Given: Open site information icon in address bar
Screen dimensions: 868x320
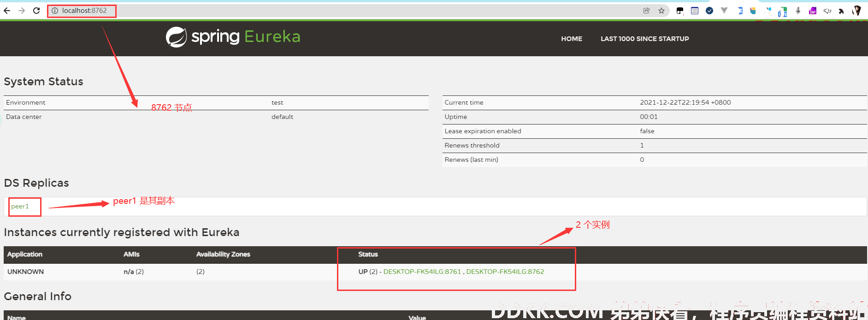Looking at the screenshot, I should point(55,11).
